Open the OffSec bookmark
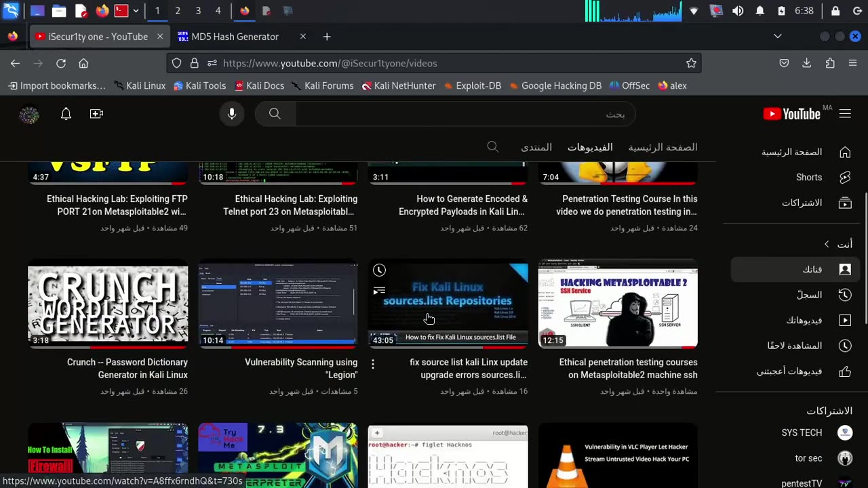Image resolution: width=868 pixels, height=488 pixels. pos(629,85)
